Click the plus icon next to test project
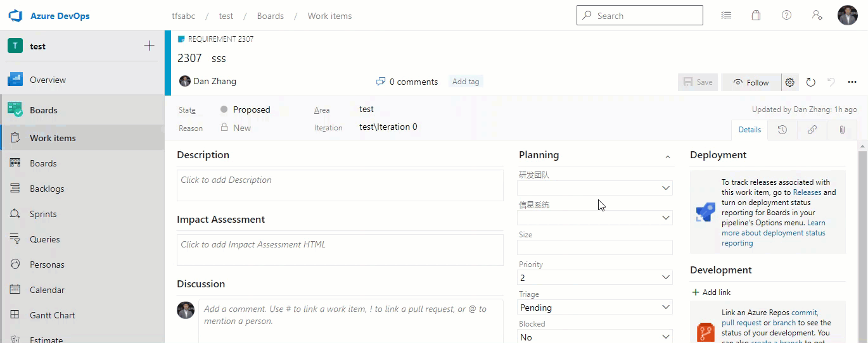Image resolution: width=868 pixels, height=343 pixels. (x=149, y=46)
